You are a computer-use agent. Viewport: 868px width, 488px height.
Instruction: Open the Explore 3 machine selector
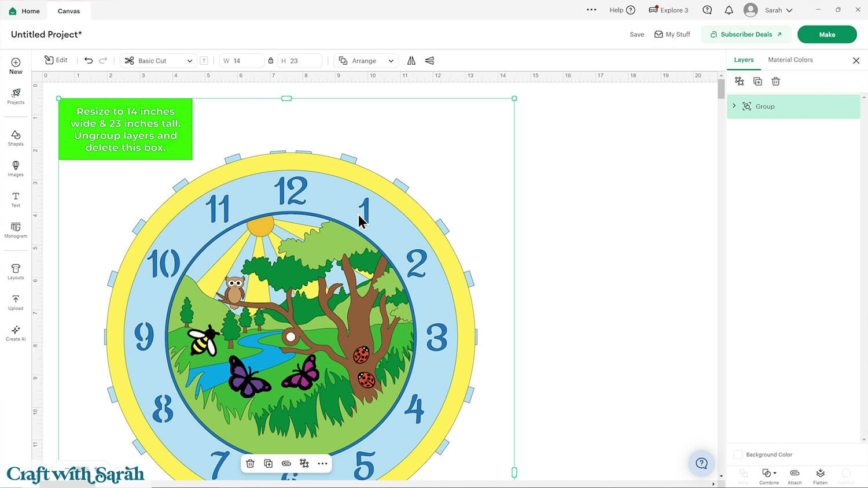click(x=668, y=10)
